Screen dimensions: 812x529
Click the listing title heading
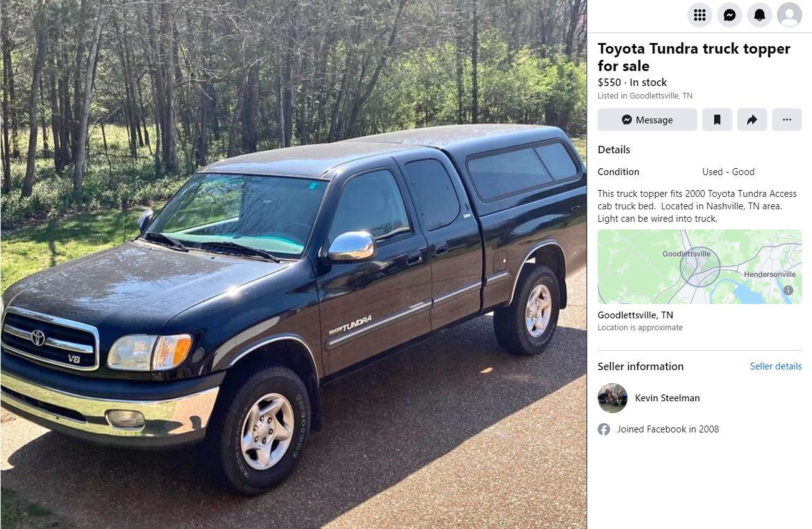(694, 57)
